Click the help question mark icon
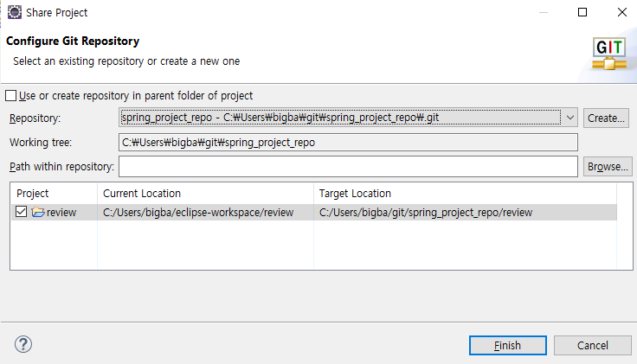The width and height of the screenshot is (637, 364). (x=23, y=344)
